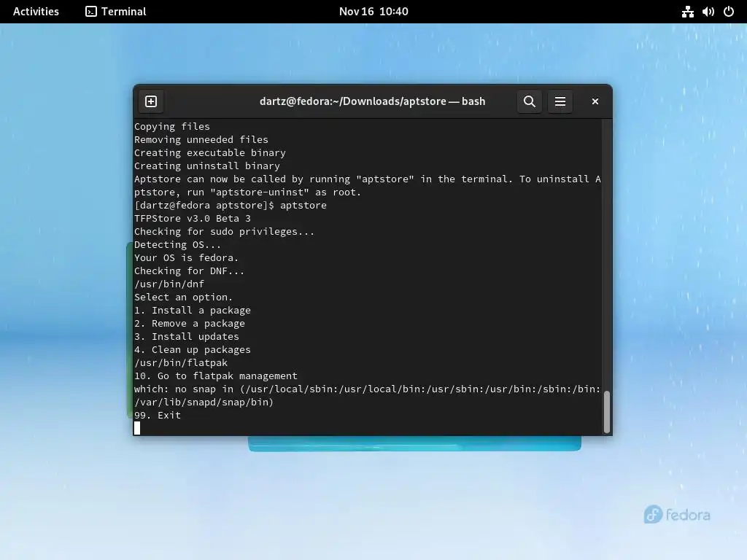Click '10. Go to flatpak management' line
The width and height of the screenshot is (747, 560).
(x=216, y=376)
